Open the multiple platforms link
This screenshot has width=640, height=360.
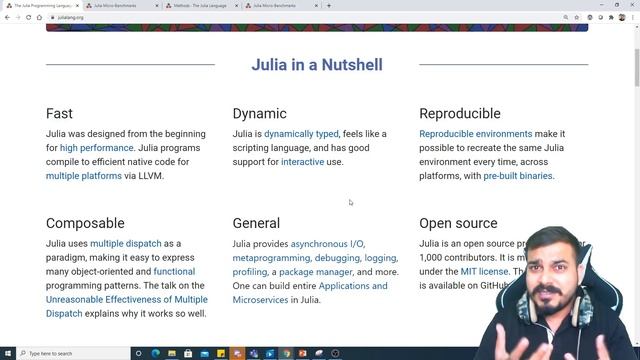click(84, 176)
